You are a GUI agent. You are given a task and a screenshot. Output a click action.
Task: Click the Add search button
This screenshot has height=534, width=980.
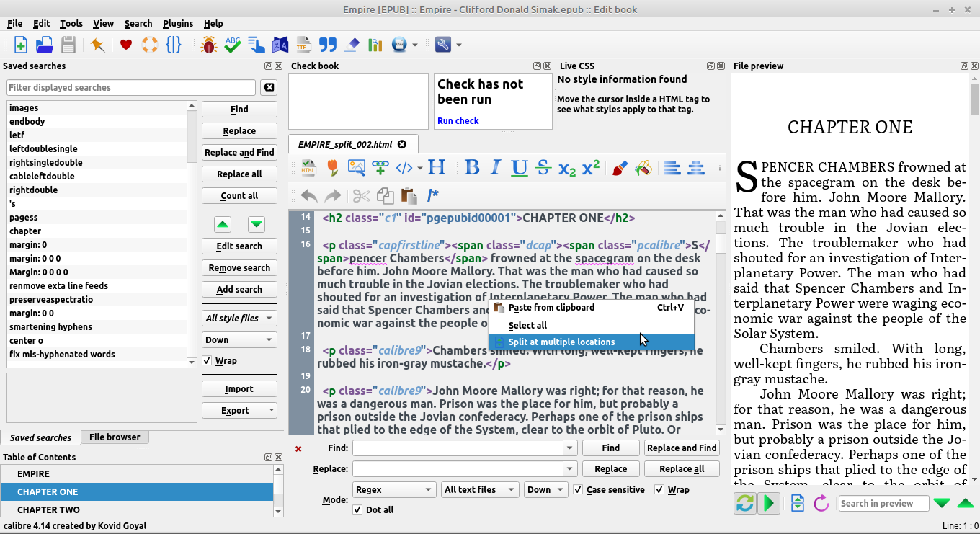pos(239,290)
